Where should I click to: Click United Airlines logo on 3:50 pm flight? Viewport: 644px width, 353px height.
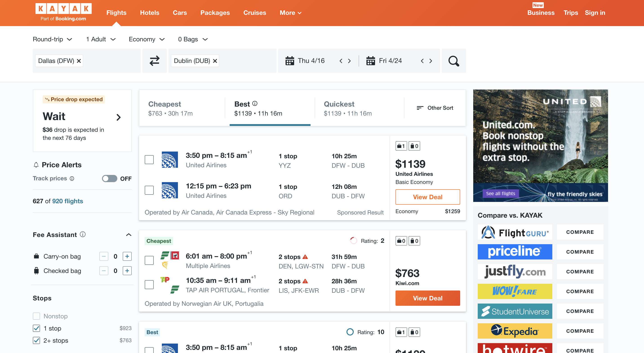point(170,160)
